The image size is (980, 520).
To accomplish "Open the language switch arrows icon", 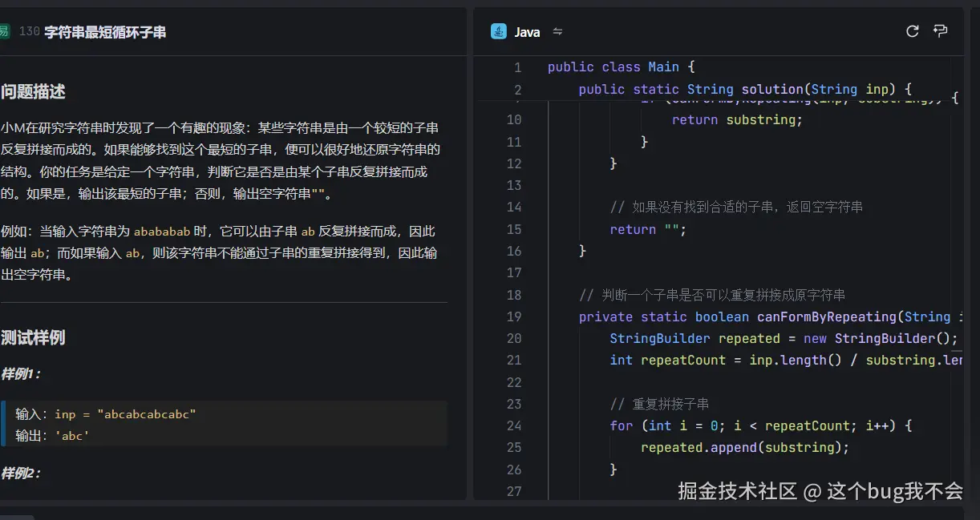I will tap(557, 32).
